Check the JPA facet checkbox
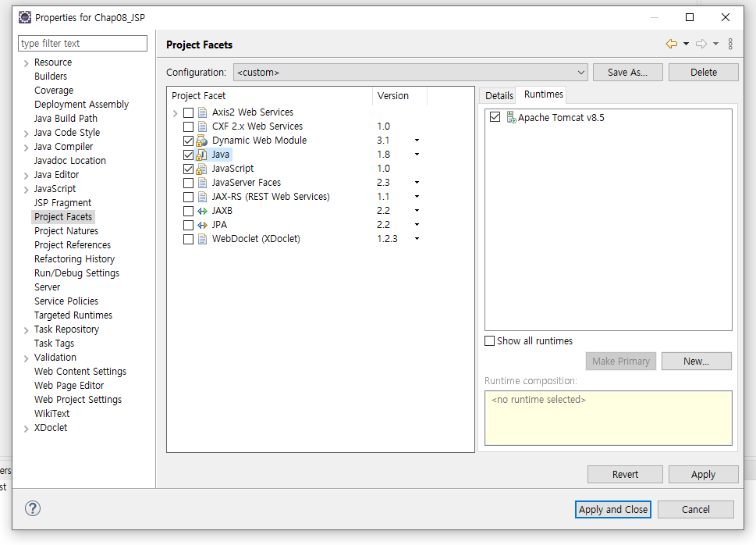 (189, 225)
